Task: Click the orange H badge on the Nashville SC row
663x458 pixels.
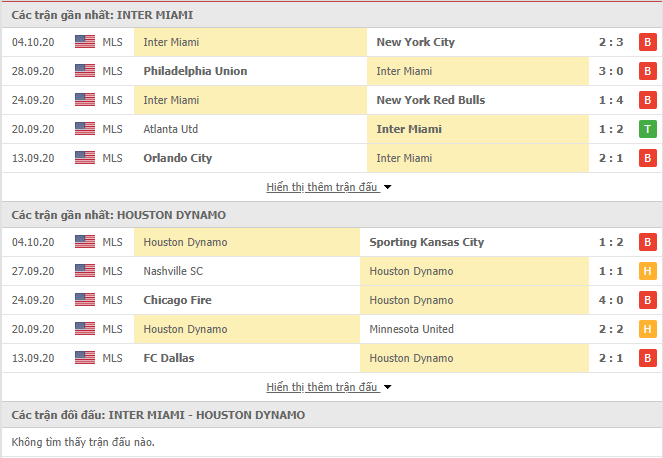Action: (647, 271)
